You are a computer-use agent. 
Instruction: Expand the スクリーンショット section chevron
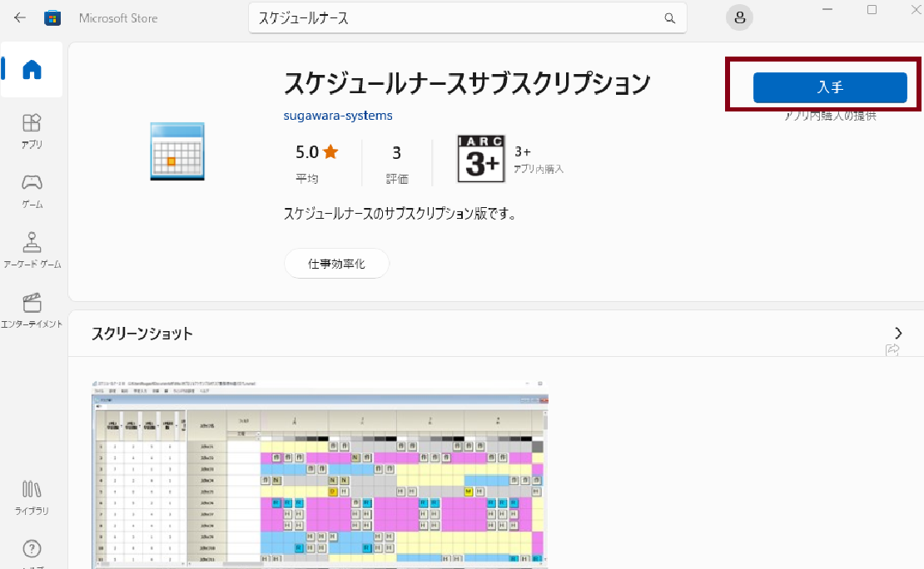(898, 333)
